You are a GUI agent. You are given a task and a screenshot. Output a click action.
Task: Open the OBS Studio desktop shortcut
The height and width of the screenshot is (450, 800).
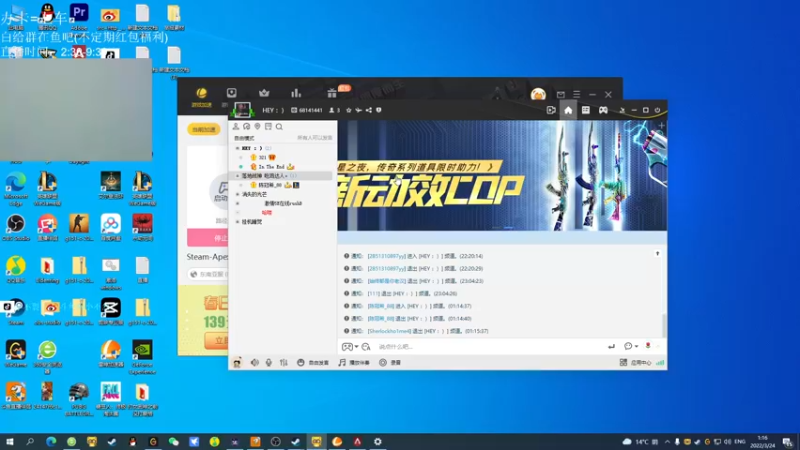click(16, 228)
